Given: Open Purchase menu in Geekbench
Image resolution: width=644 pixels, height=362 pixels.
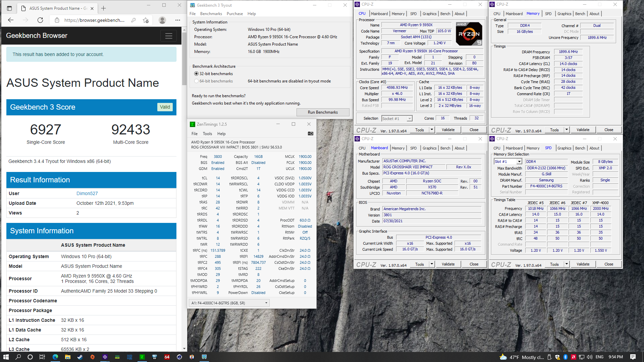Looking at the screenshot, I should pyautogui.click(x=235, y=14).
